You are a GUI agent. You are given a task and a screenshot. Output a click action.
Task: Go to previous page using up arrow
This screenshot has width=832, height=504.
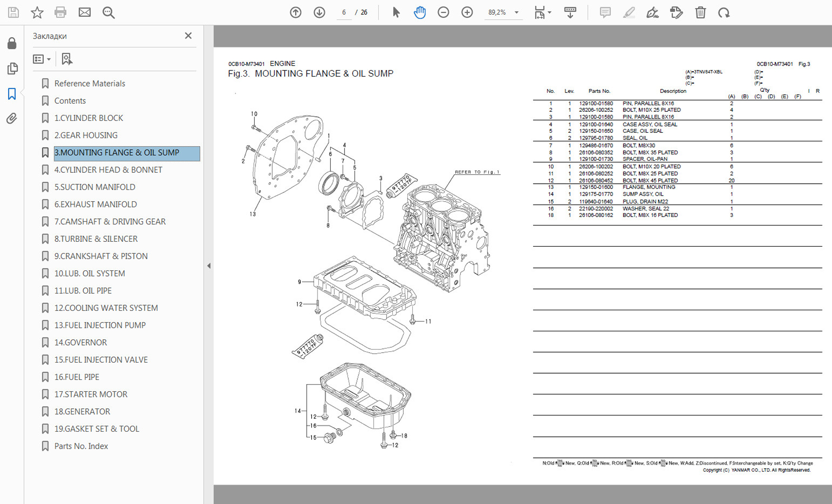[296, 12]
